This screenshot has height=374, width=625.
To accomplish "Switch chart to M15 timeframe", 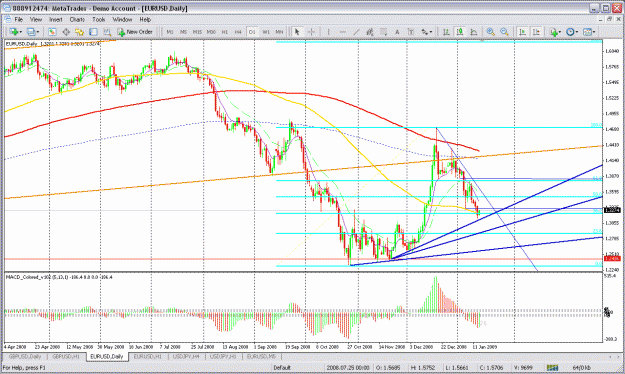I will coord(197,32).
